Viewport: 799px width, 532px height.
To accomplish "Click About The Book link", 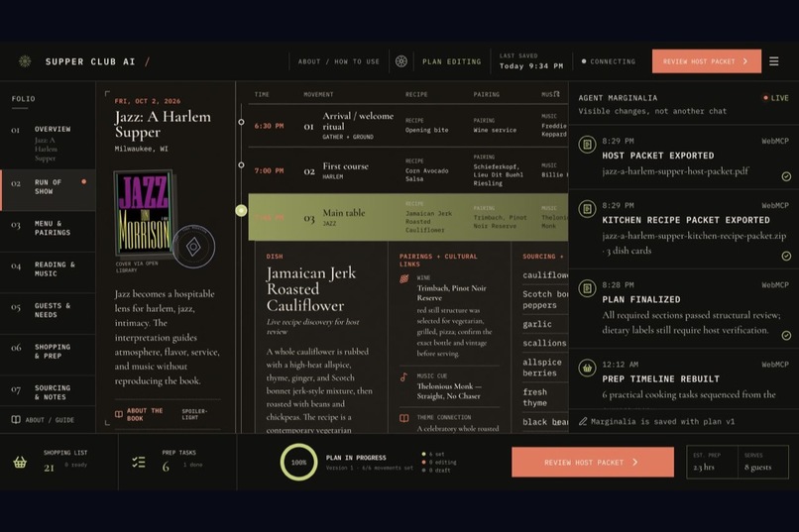I will [145, 414].
